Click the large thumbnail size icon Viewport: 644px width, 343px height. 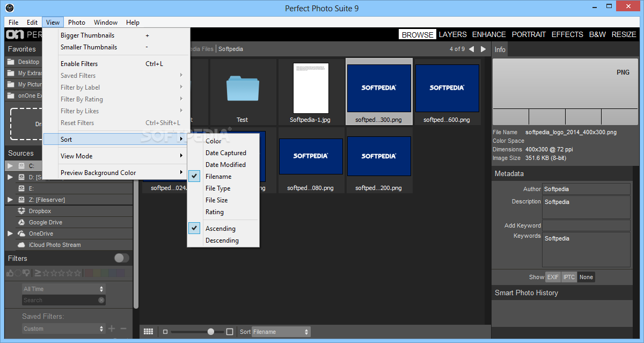(230, 332)
